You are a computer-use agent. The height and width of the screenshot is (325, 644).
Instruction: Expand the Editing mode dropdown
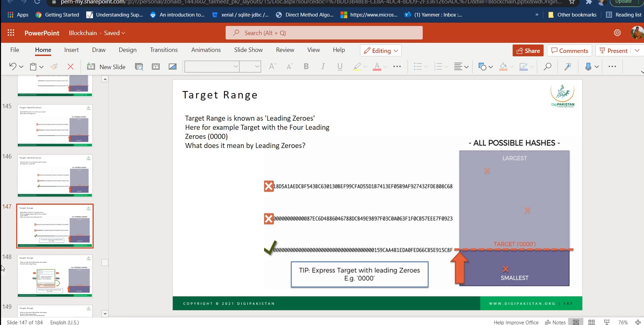381,51
